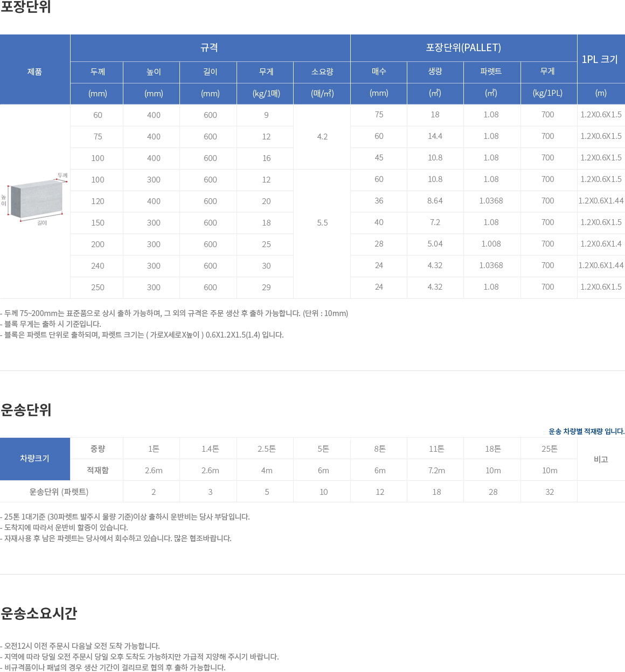Click the 운송 차량별 적재량 입니다 note
This screenshot has width=625, height=672.
(586, 431)
